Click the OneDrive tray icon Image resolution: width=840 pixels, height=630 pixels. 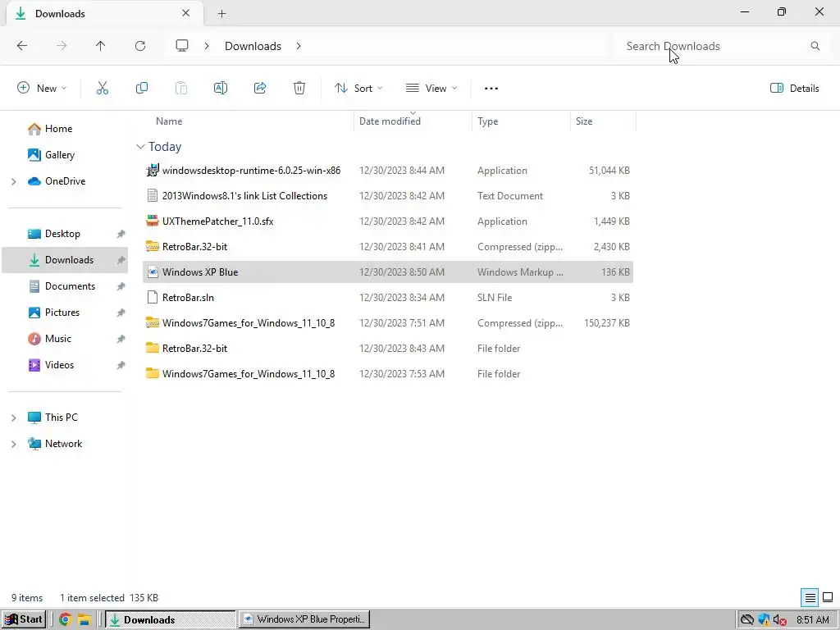coord(746,620)
